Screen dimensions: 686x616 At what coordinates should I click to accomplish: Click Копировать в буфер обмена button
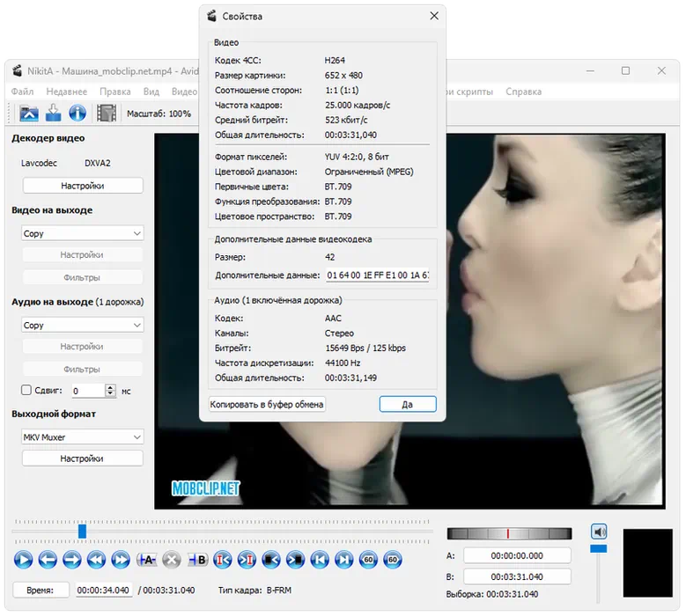point(267,405)
